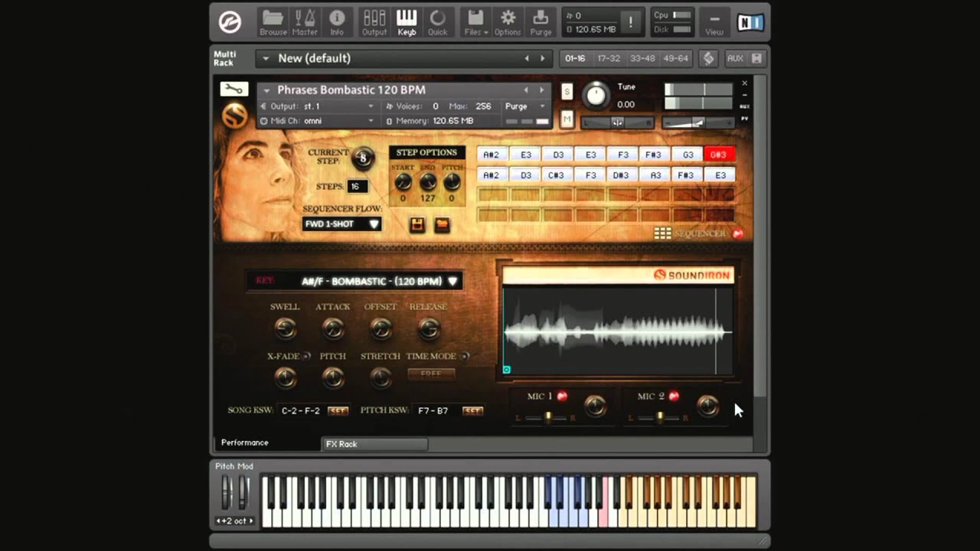This screenshot has width=980, height=551.
Task: Open the Quick load browser
Action: pyautogui.click(x=438, y=22)
